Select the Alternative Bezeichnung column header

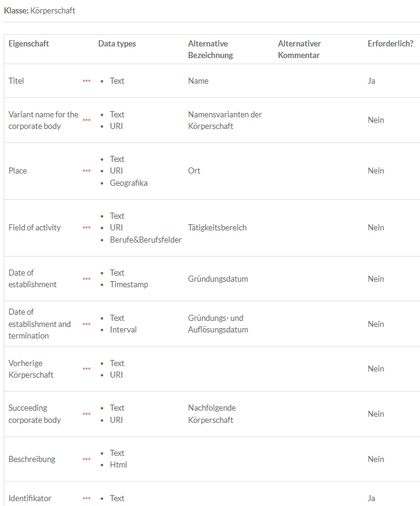pos(210,50)
